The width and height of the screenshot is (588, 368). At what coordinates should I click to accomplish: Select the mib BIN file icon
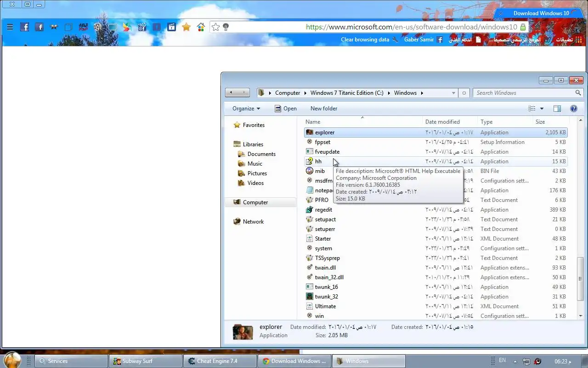tap(310, 171)
